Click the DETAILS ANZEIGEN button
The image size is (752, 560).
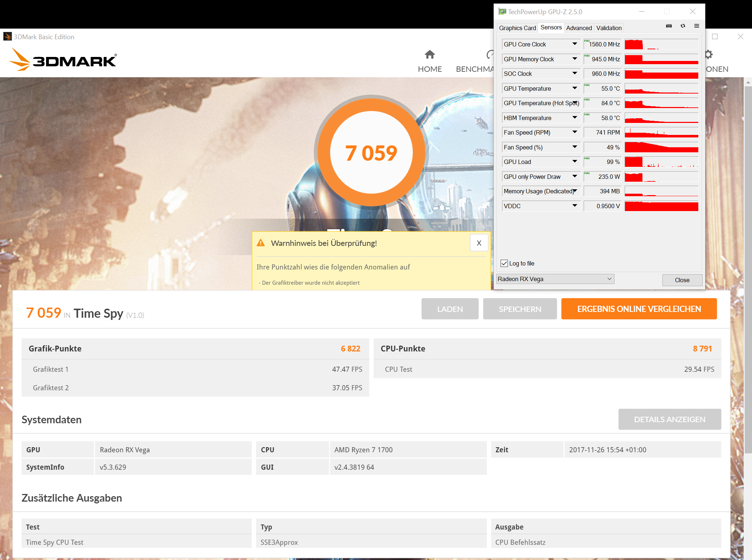point(669,419)
